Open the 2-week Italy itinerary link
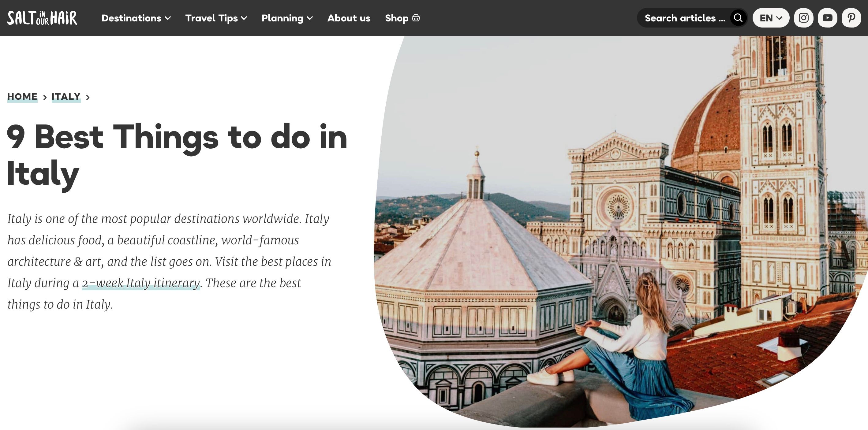The image size is (868, 430). pyautogui.click(x=141, y=283)
